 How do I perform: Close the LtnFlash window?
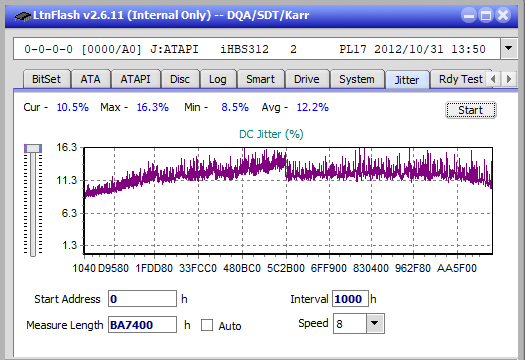click(x=503, y=15)
